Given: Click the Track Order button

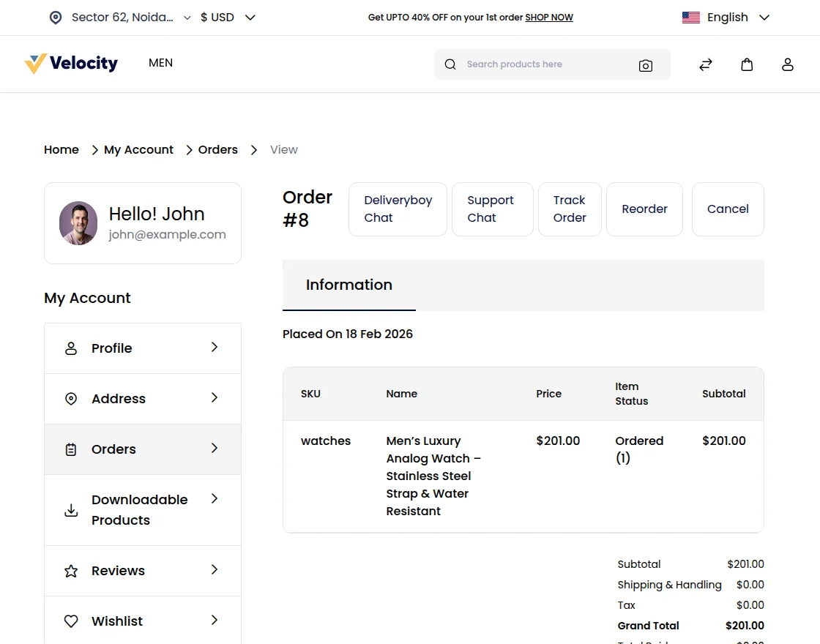Looking at the screenshot, I should coord(570,209).
